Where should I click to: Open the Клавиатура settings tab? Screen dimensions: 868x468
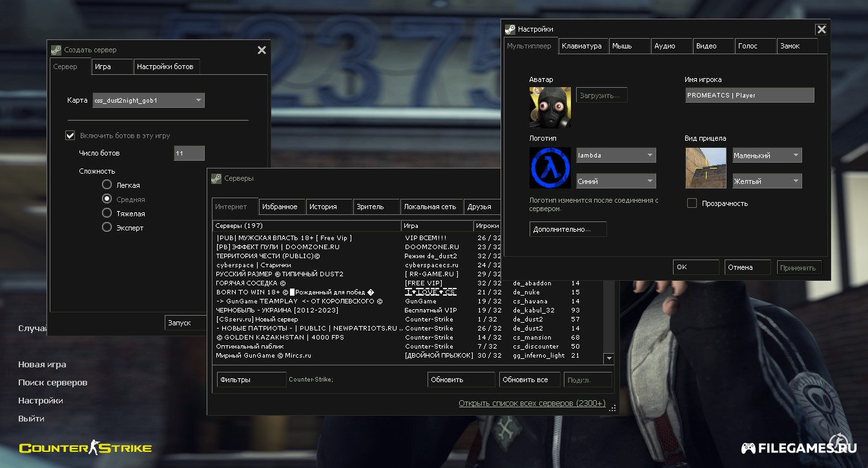(583, 46)
